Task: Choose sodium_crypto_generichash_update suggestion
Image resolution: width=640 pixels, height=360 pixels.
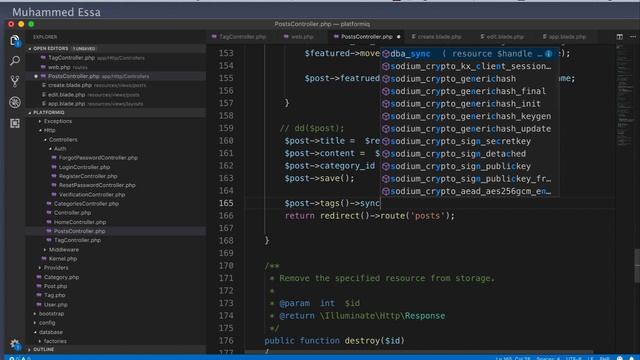Action: [469, 129]
